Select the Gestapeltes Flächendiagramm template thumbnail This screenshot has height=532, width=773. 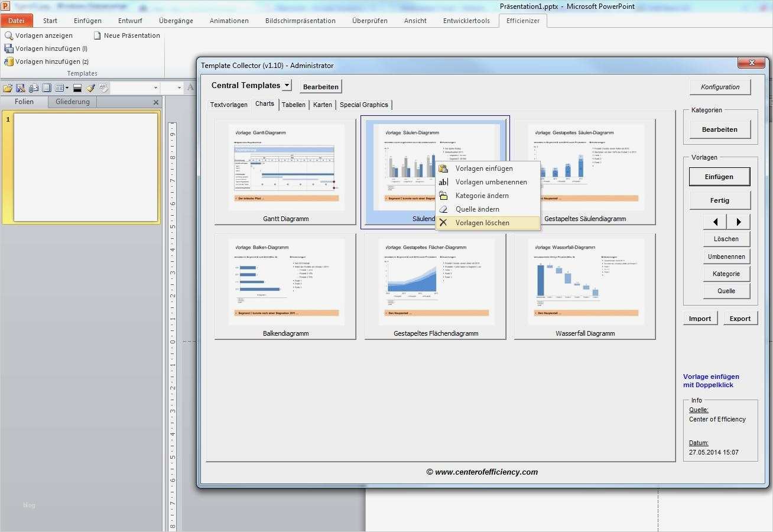point(436,287)
